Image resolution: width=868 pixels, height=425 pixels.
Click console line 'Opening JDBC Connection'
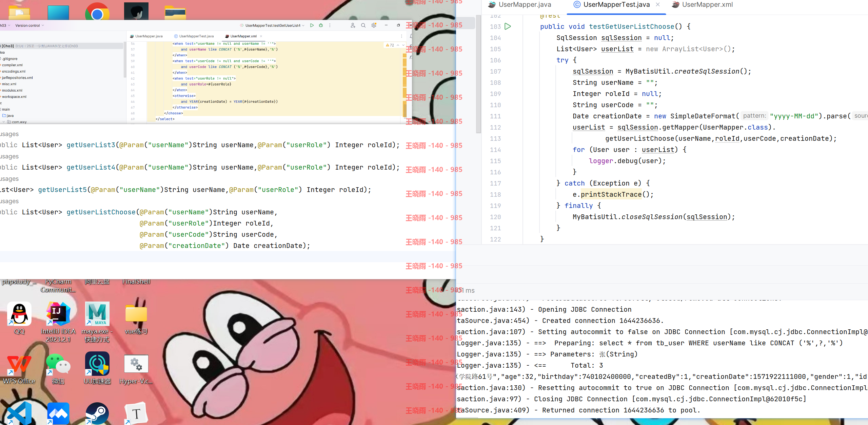pyautogui.click(x=585, y=310)
